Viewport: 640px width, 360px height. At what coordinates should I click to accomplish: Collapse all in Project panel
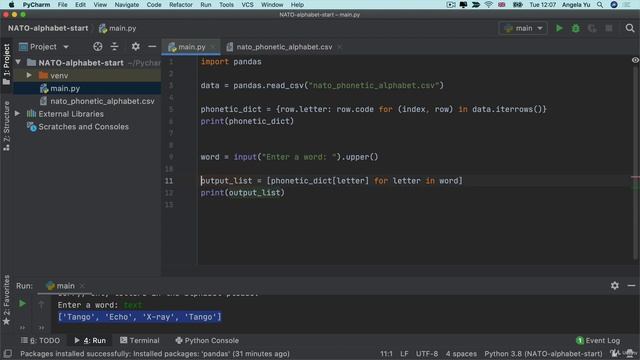[x=114, y=47]
